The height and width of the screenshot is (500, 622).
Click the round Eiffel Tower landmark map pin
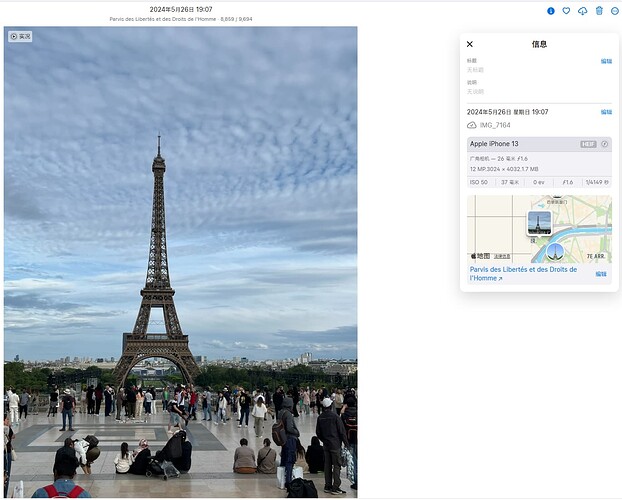pyautogui.click(x=555, y=252)
